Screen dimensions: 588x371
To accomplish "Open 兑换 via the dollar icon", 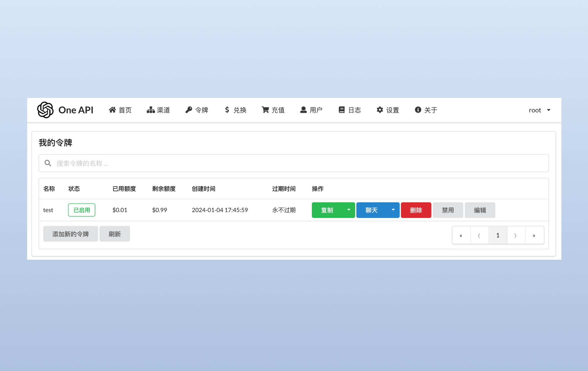I will (227, 110).
